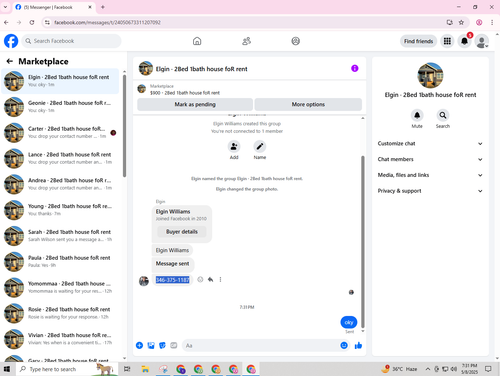Edit the group Name pencil icon
The height and width of the screenshot is (376, 500).
(260, 146)
